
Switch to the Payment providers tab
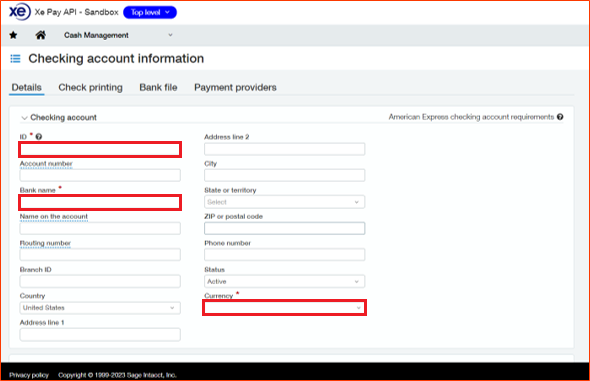[235, 87]
